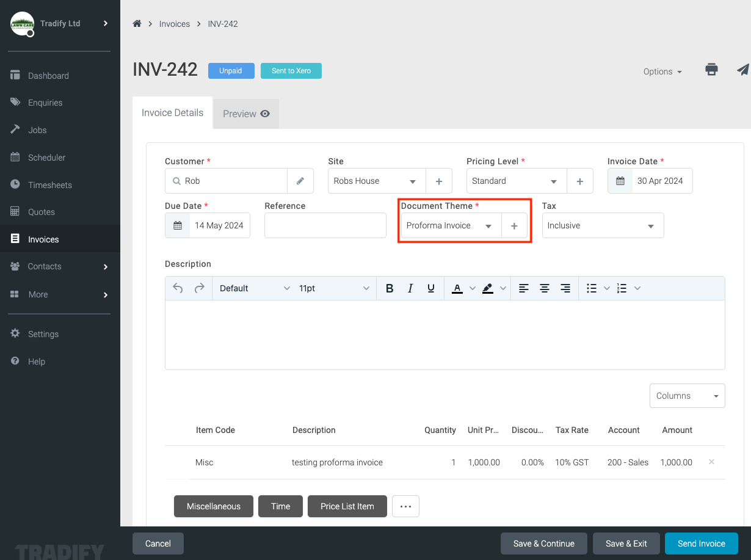This screenshot has height=560, width=751.
Task: Add a Price List Item
Action: (347, 506)
